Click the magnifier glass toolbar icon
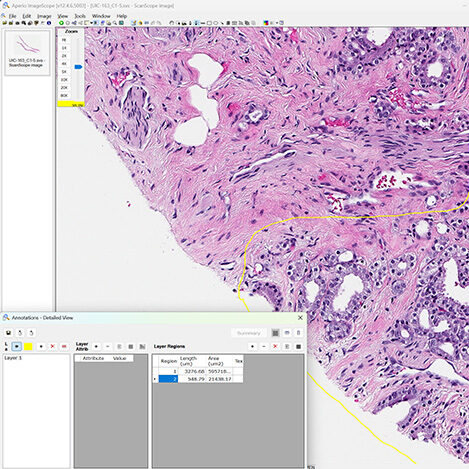469x469 pixels. 115,23
